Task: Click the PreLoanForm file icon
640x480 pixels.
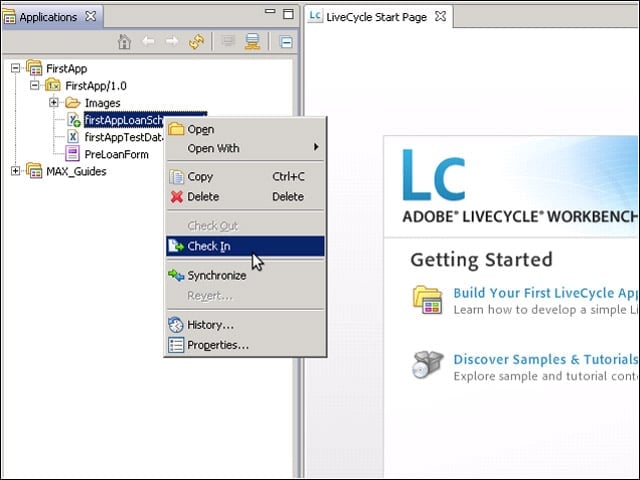Action: [72, 154]
